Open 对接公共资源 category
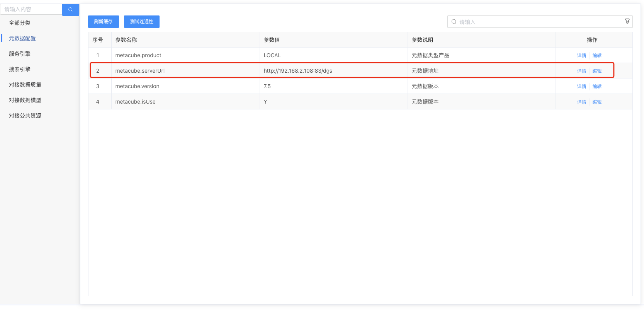 pos(25,116)
